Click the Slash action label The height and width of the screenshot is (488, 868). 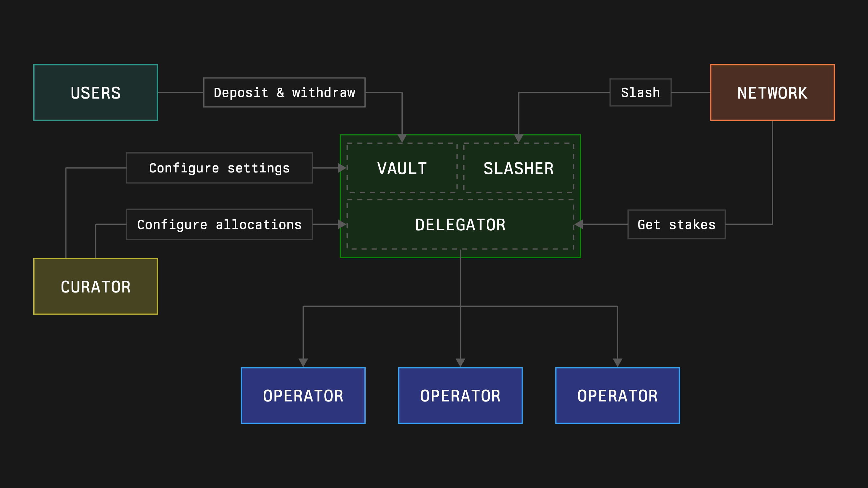[640, 93]
